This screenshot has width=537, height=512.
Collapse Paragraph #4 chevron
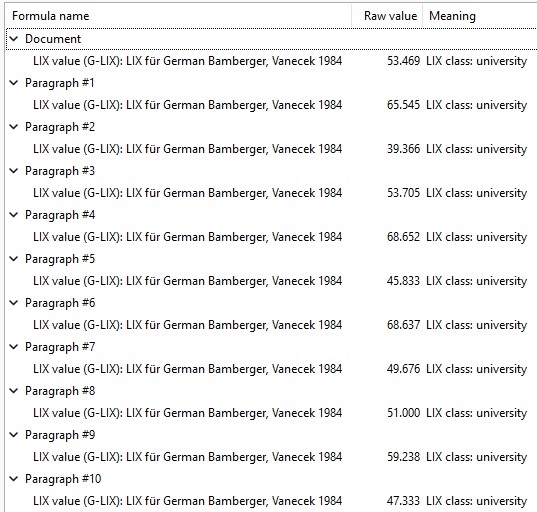[14, 215]
